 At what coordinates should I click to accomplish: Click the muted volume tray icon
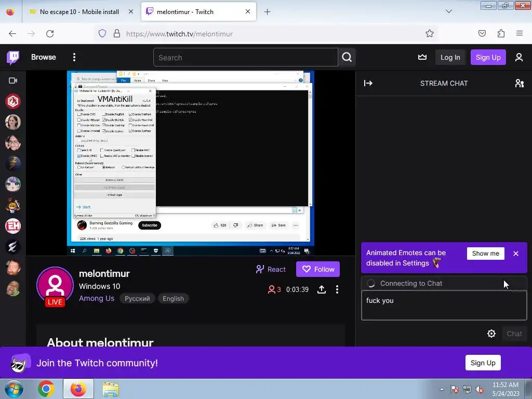480,390
